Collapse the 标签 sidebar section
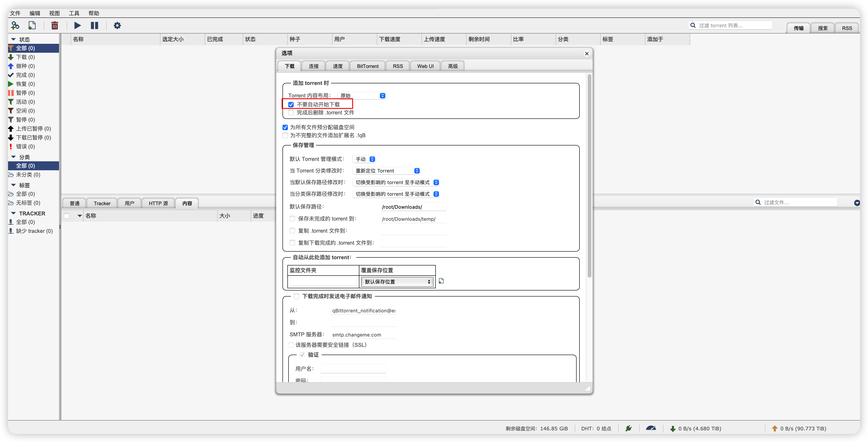 point(13,185)
